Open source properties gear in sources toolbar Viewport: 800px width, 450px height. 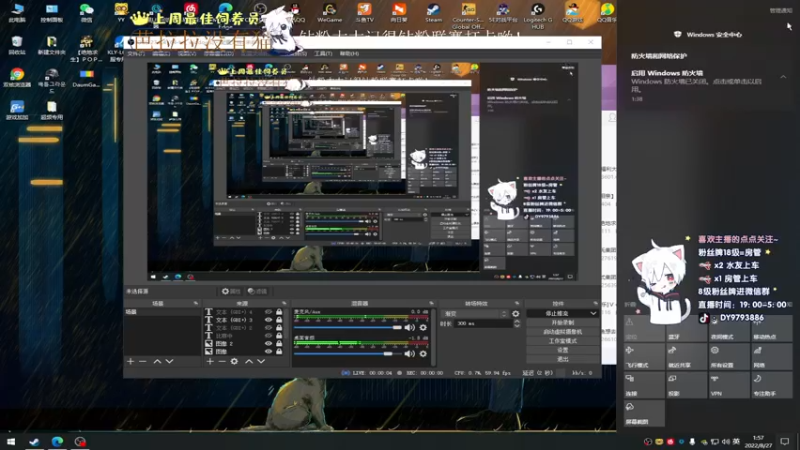pos(234,361)
